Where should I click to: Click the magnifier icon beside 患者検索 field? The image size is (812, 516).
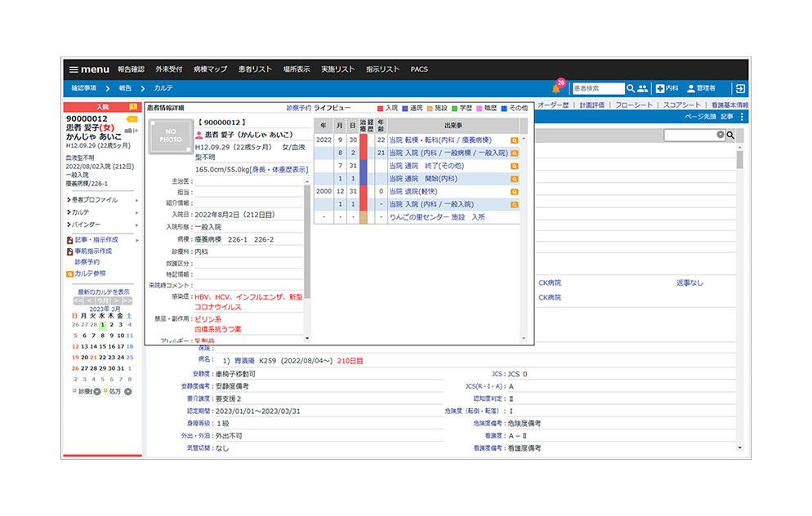pos(631,88)
